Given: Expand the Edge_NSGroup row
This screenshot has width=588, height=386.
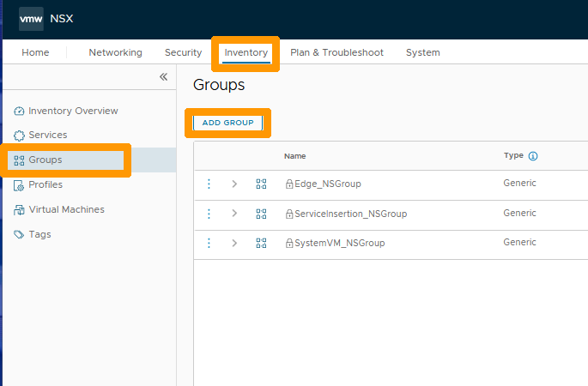Looking at the screenshot, I should (234, 184).
